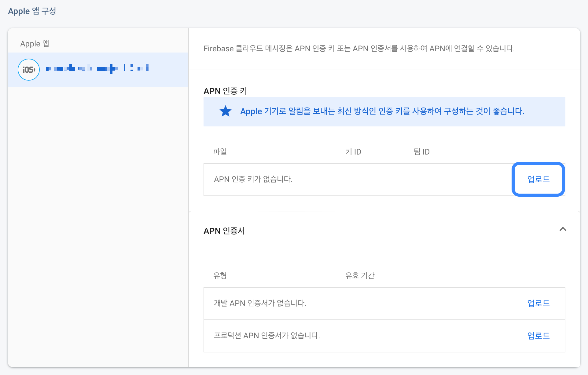Collapse the APN 인증서 section chevron
The width and height of the screenshot is (588, 375).
point(563,229)
